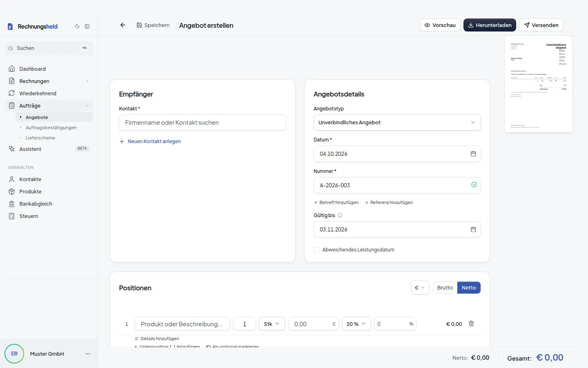Open the Vorschau preview
Image resolution: width=588 pixels, height=368 pixels.
pyautogui.click(x=440, y=25)
